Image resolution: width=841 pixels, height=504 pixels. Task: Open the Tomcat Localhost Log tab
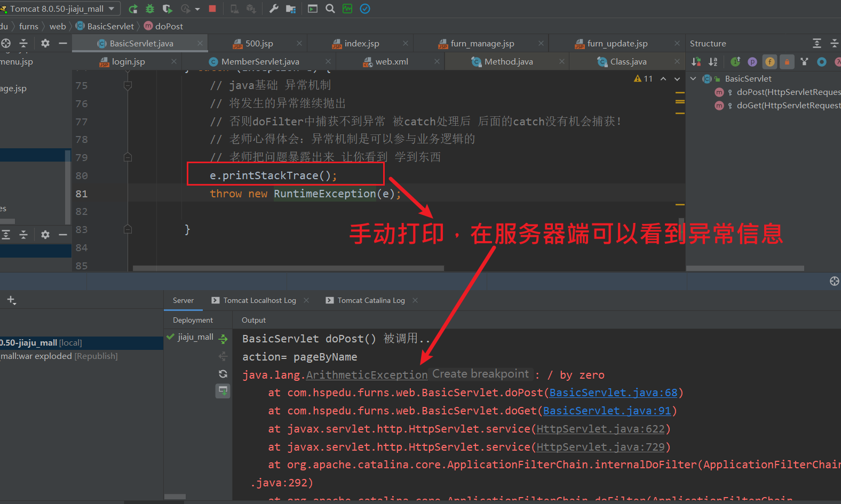click(259, 300)
